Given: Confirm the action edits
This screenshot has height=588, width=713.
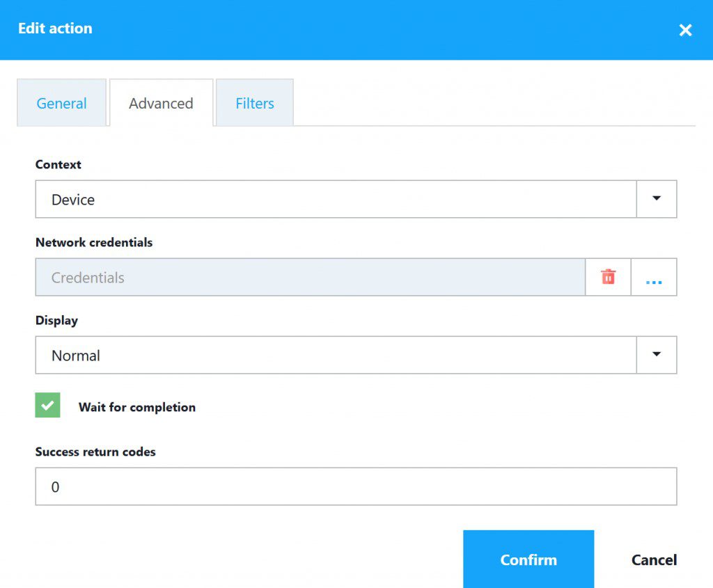Looking at the screenshot, I should coord(528,559).
